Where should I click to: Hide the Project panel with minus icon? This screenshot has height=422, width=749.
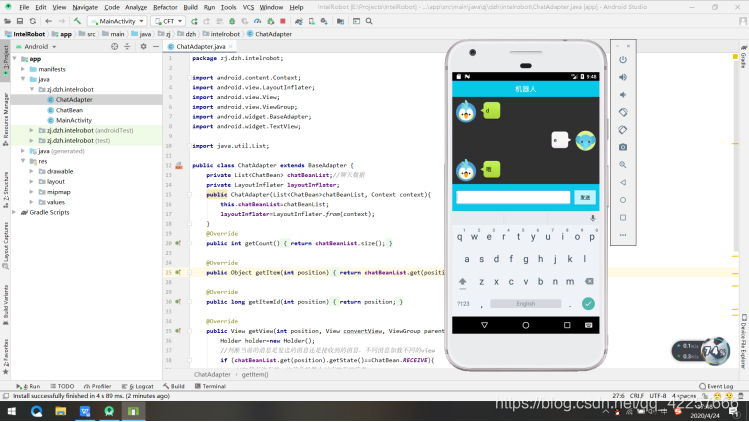coord(156,46)
